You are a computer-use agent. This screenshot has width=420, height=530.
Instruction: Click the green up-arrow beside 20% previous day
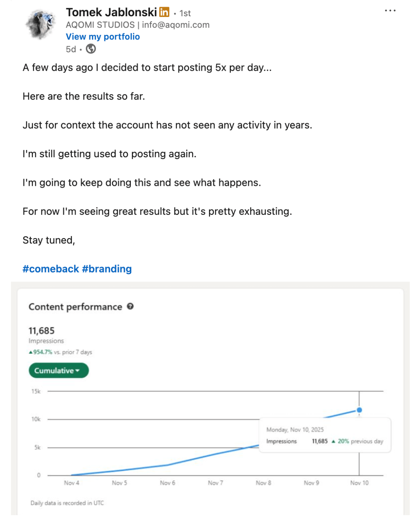[x=333, y=441]
